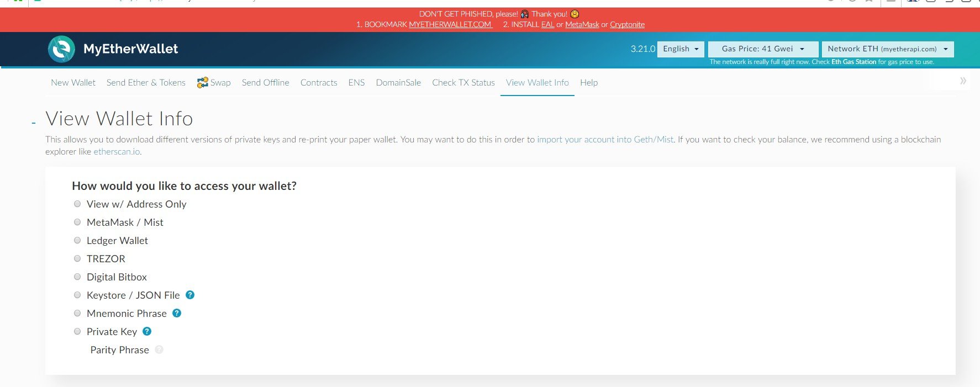Choose Ledger Wallet radio option

coord(77,240)
